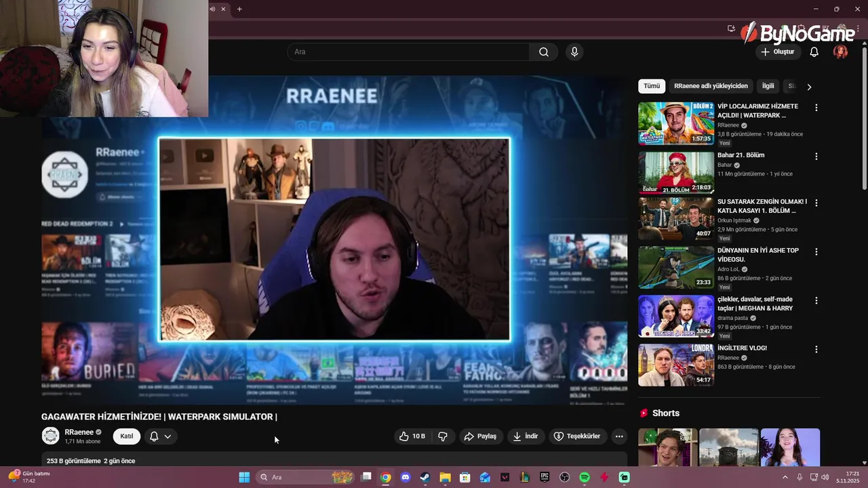Open options menu for MEGHAN & HARRY video

click(816, 301)
